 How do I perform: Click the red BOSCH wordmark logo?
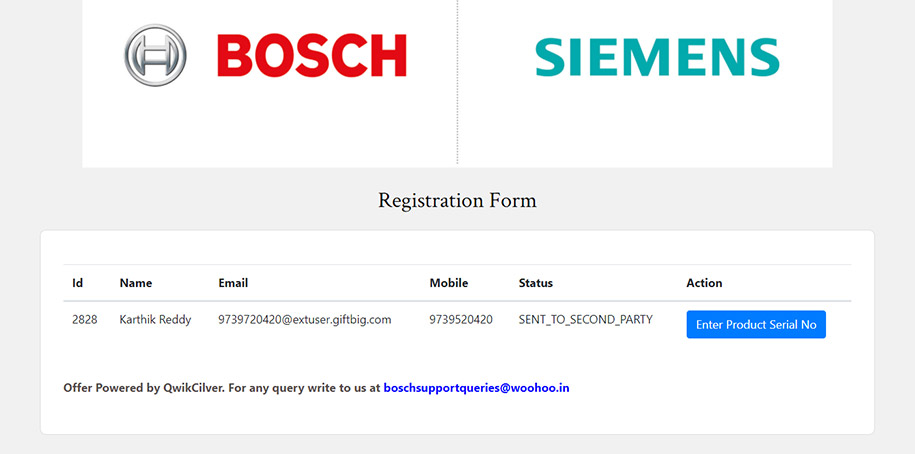(312, 56)
